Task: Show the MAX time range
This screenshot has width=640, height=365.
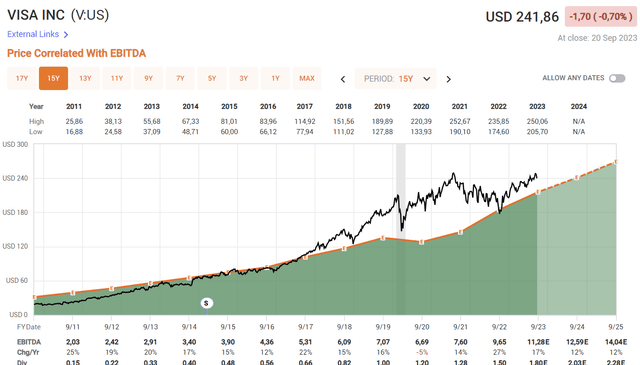Action: 307,78
